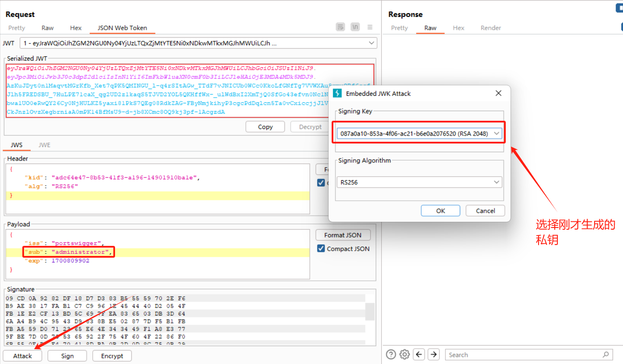Click the "exp" value 1700809902
This screenshot has width=623, height=364.
coord(70,260)
